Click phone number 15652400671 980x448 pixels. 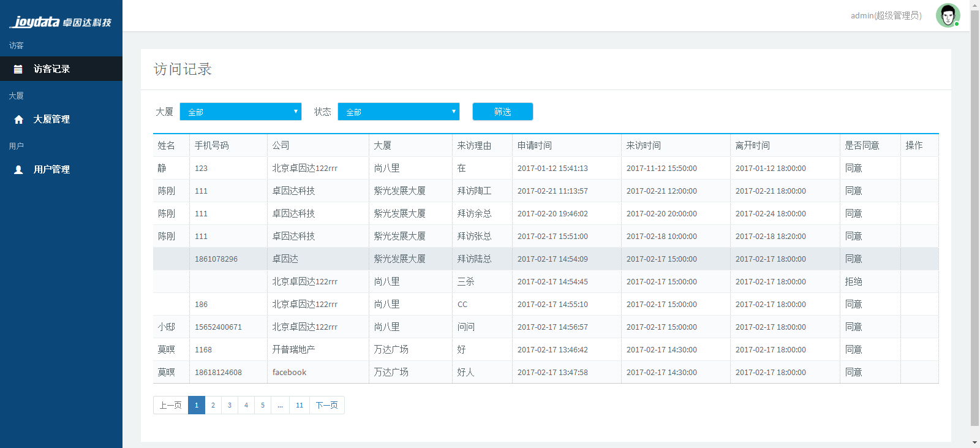(219, 327)
